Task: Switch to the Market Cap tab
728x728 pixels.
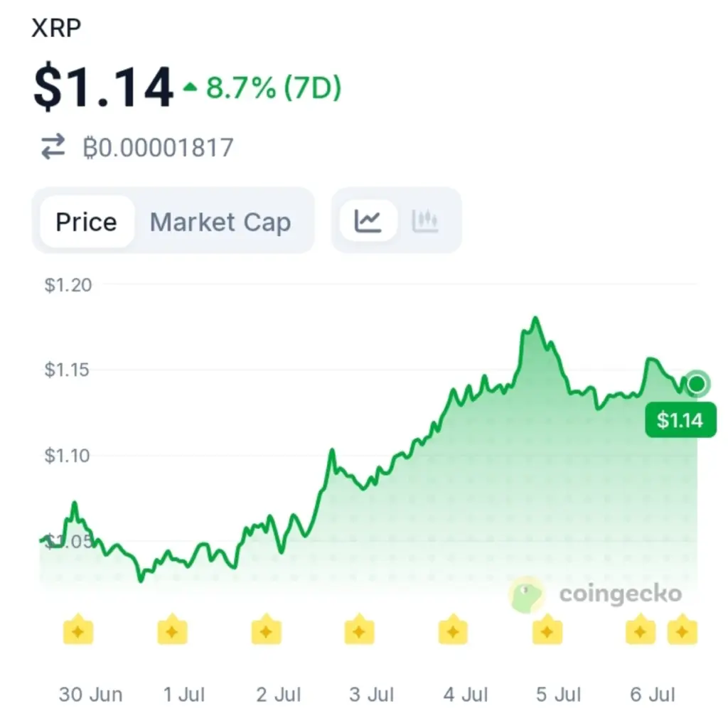Action: (220, 222)
